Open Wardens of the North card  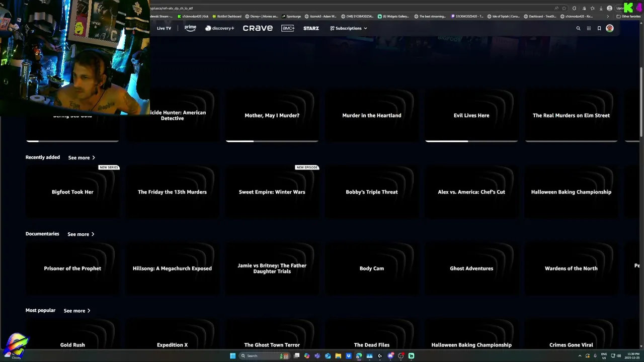[x=571, y=268]
